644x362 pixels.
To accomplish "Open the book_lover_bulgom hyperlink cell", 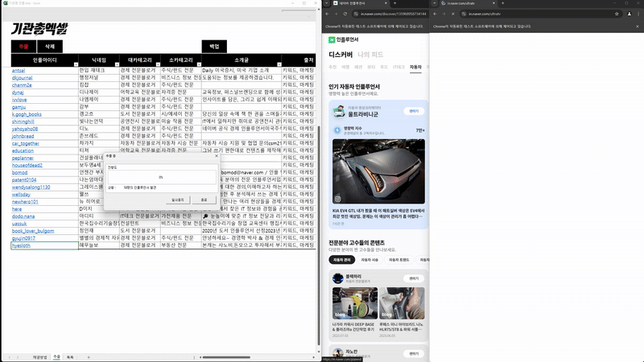I will [33, 231].
